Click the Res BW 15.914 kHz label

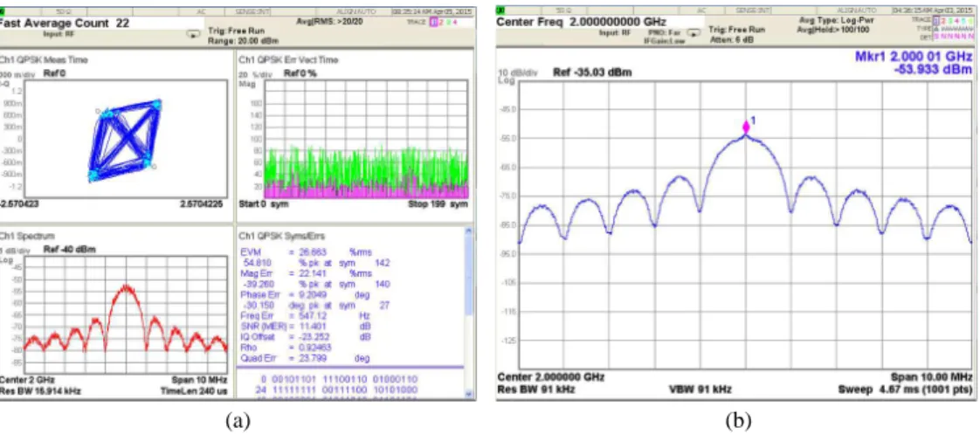click(x=40, y=391)
